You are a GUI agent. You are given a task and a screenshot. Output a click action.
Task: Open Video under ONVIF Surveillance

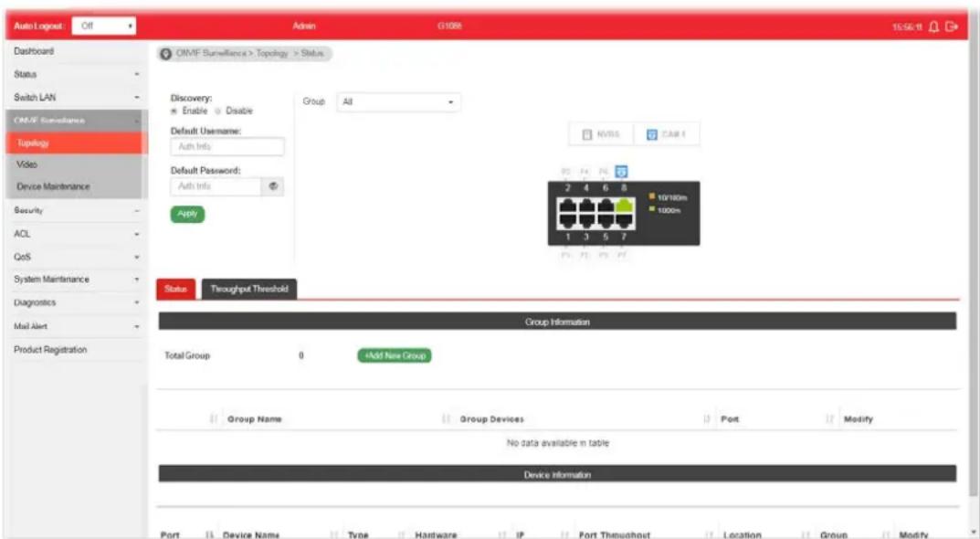(75, 164)
